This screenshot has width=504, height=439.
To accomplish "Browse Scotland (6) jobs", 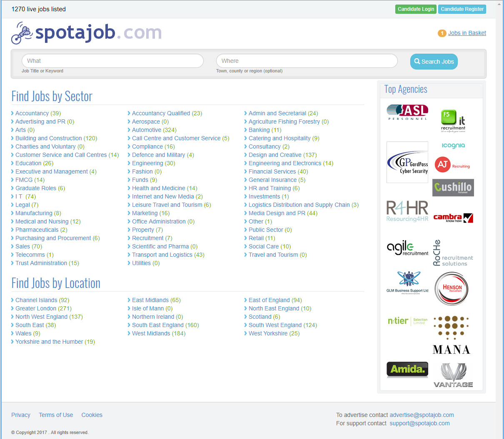I will click(264, 317).
